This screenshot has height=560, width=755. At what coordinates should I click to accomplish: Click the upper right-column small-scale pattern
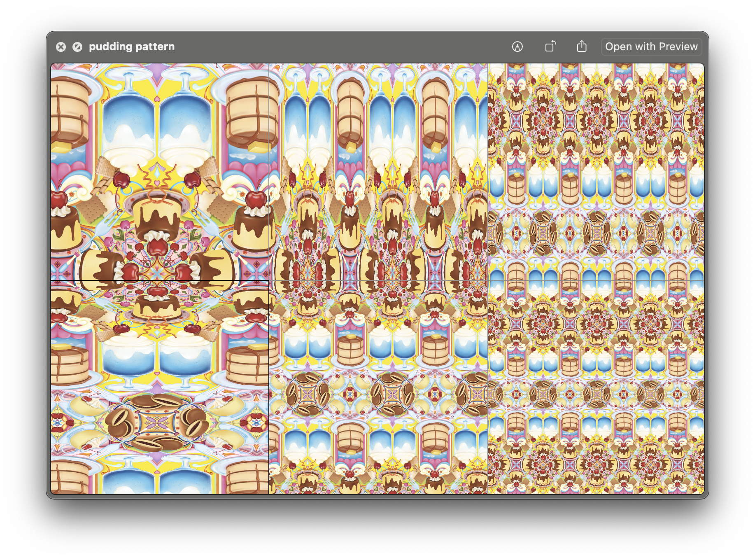point(596,172)
